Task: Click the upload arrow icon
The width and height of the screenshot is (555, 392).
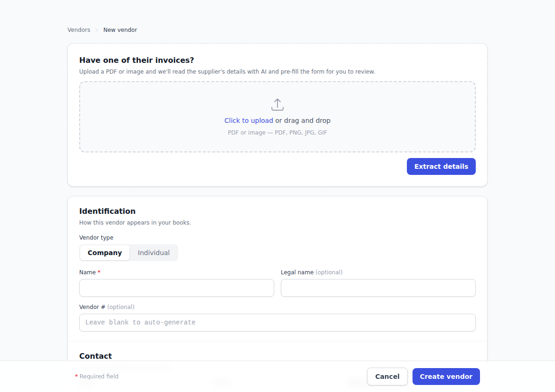Action: click(277, 105)
